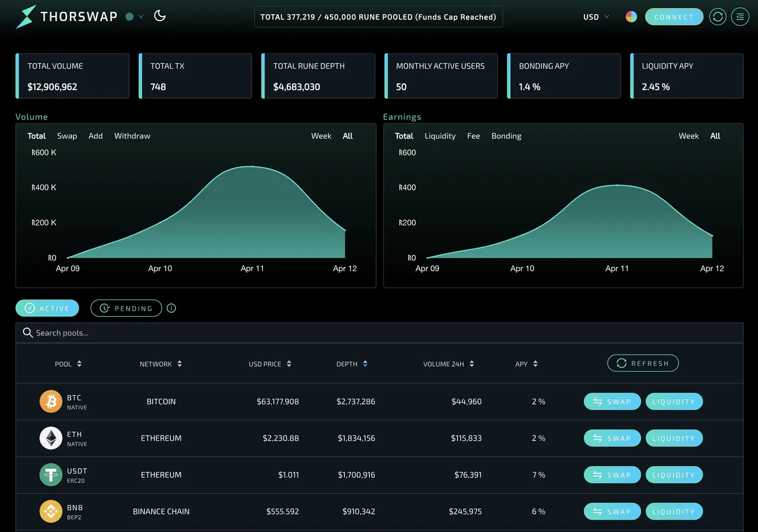Click the magnifier search icon
This screenshot has width=758, height=532.
(27, 333)
